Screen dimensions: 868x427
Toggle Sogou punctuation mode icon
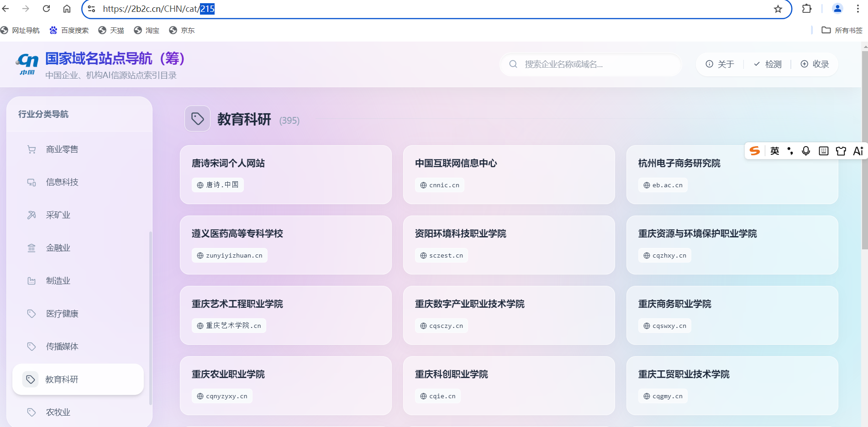coord(790,151)
